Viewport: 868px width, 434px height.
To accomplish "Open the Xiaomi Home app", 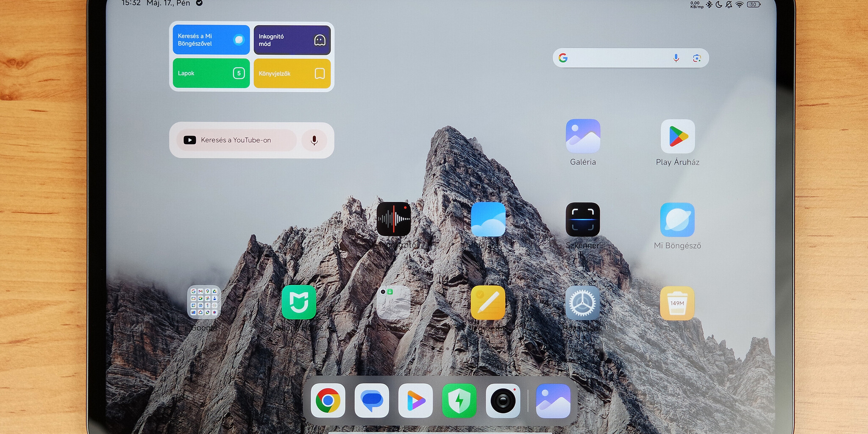I will (299, 302).
